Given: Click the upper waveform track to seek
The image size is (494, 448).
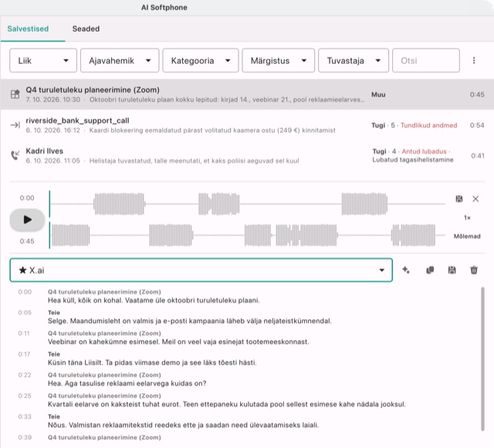Looking at the screenshot, I should (x=248, y=204).
